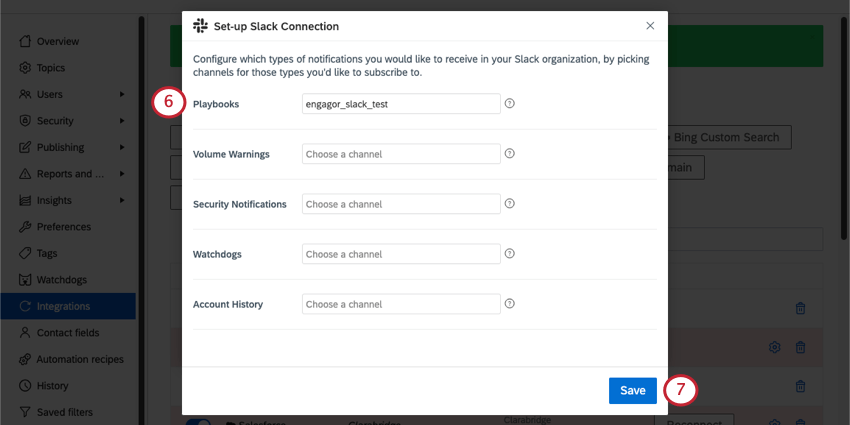The image size is (850, 425).
Task: Click the Bing Custom Search button behind dialog
Action: (729, 138)
